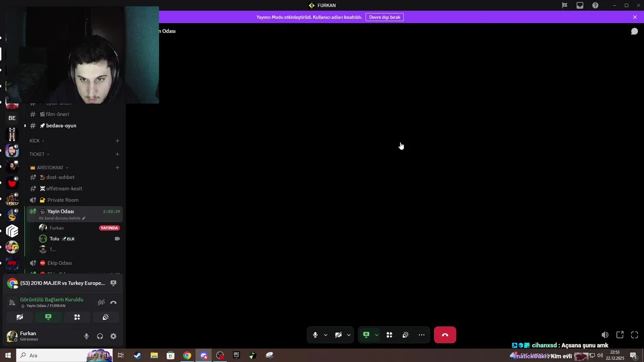This screenshot has height=362, width=644.
Task: Open File Explorer from taskbar
Action: click(154, 355)
